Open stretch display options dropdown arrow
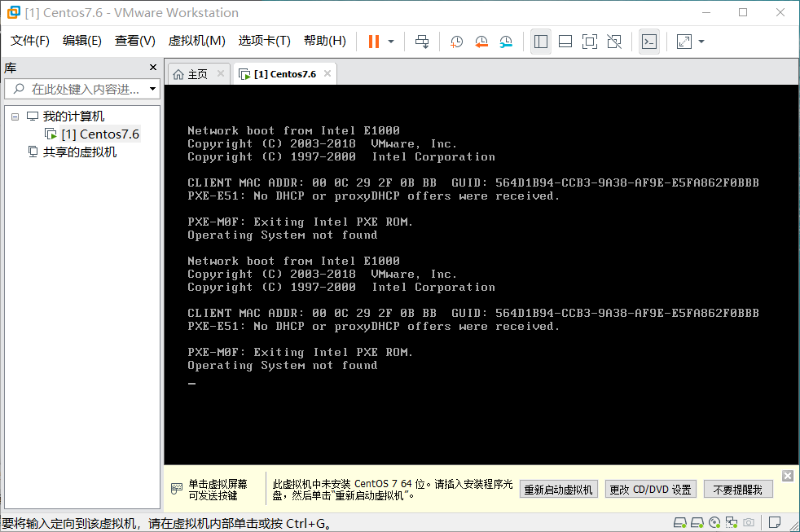Viewport: 800px width, 532px height. pyautogui.click(x=701, y=42)
